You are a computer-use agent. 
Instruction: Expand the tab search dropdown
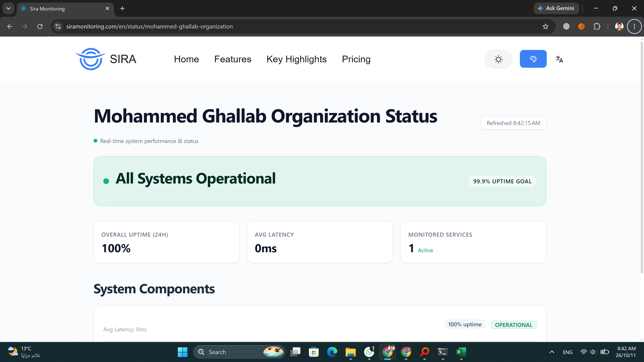[x=8, y=9]
